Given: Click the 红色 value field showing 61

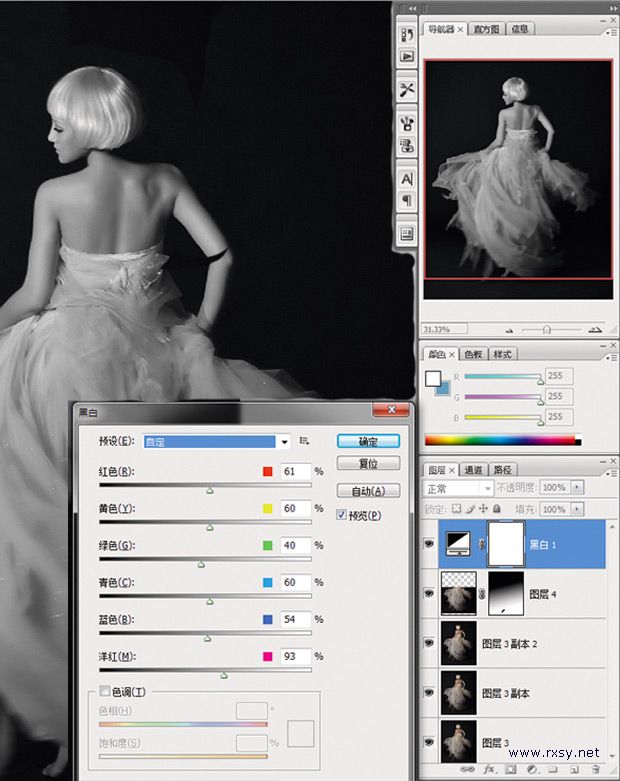Looking at the screenshot, I should (295, 471).
